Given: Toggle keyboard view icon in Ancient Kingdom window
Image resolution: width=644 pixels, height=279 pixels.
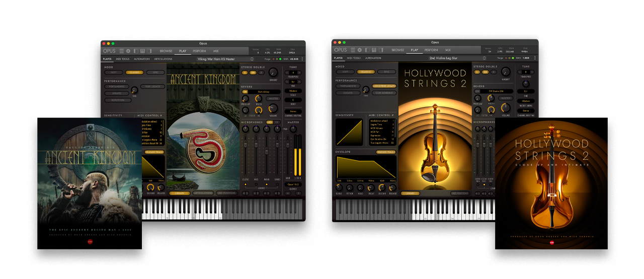Looking at the screenshot, I should pyautogui.click(x=142, y=51).
